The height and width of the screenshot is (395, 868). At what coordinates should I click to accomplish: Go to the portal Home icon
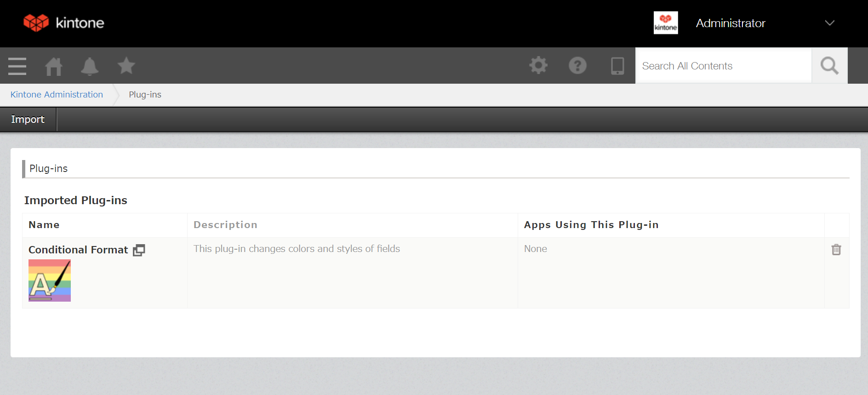pyautogui.click(x=53, y=66)
